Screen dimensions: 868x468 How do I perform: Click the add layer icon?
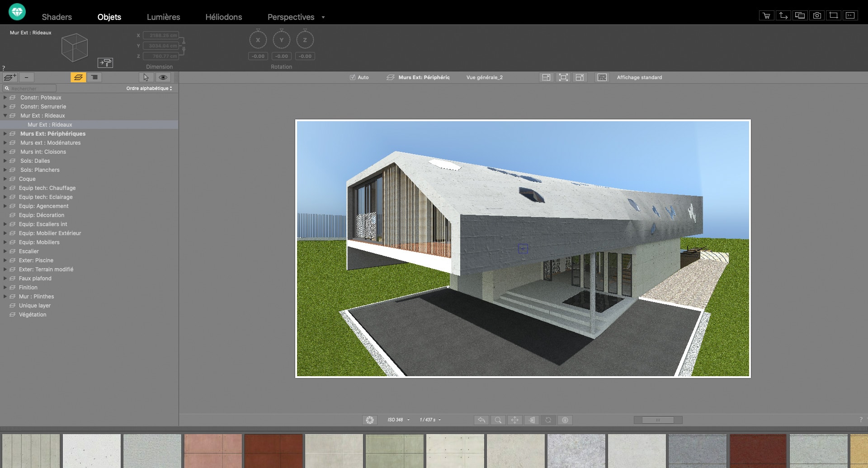(10, 77)
